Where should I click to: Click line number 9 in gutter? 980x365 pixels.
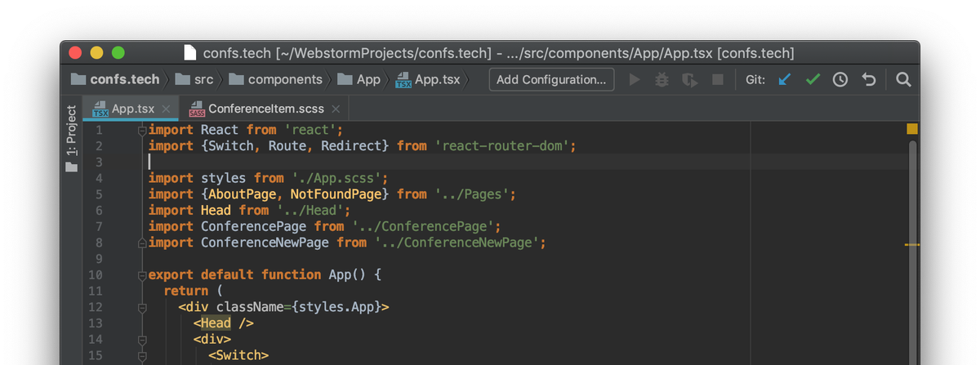tap(98, 259)
